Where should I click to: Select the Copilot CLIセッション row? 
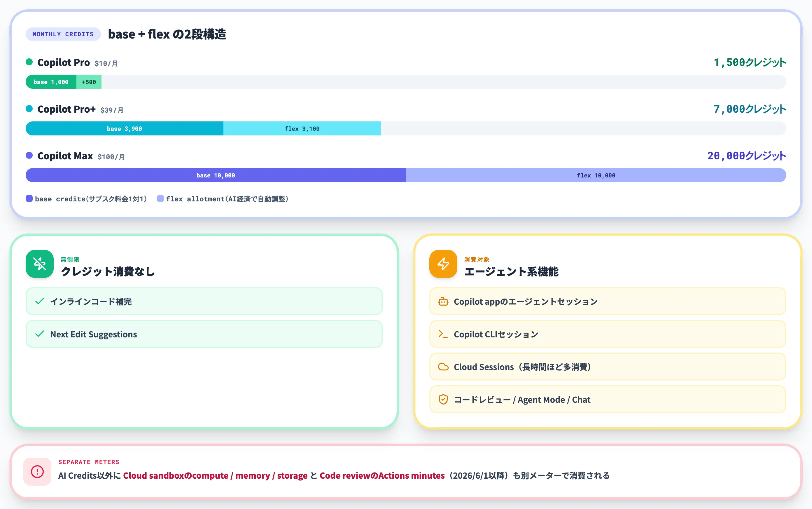(608, 334)
